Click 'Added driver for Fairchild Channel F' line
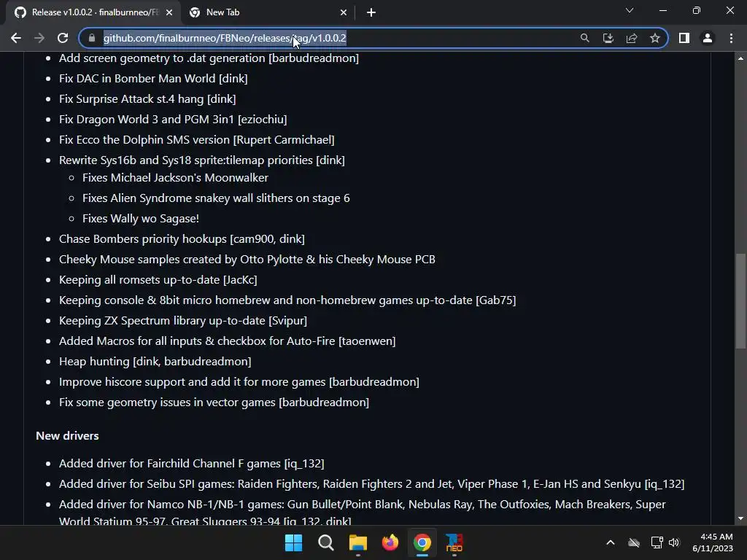747x560 pixels. 192,464
